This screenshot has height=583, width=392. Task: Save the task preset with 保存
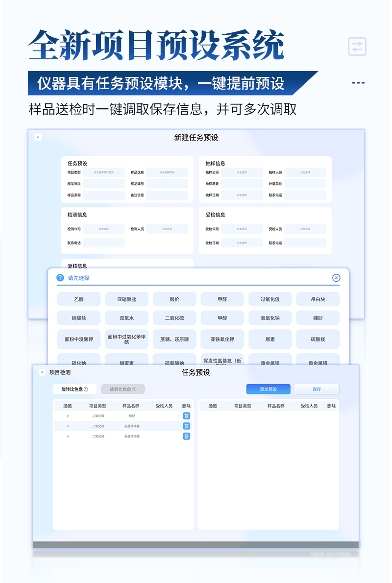[x=317, y=389]
